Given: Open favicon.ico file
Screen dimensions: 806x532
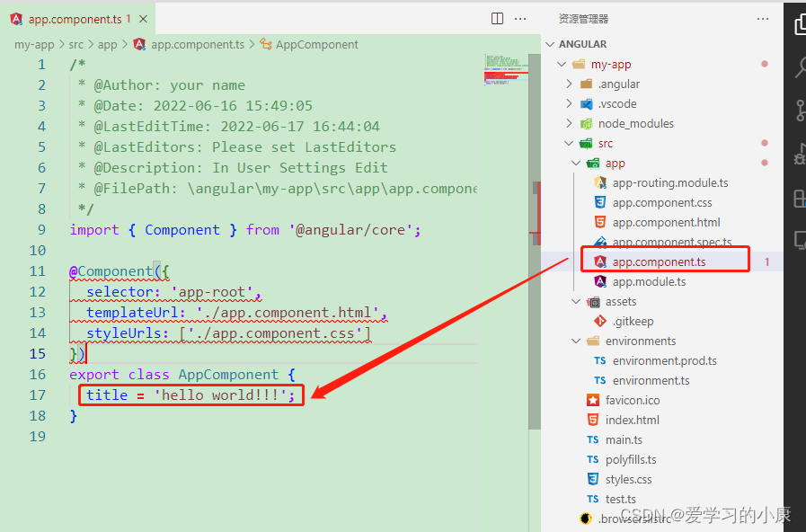Looking at the screenshot, I should (633, 400).
